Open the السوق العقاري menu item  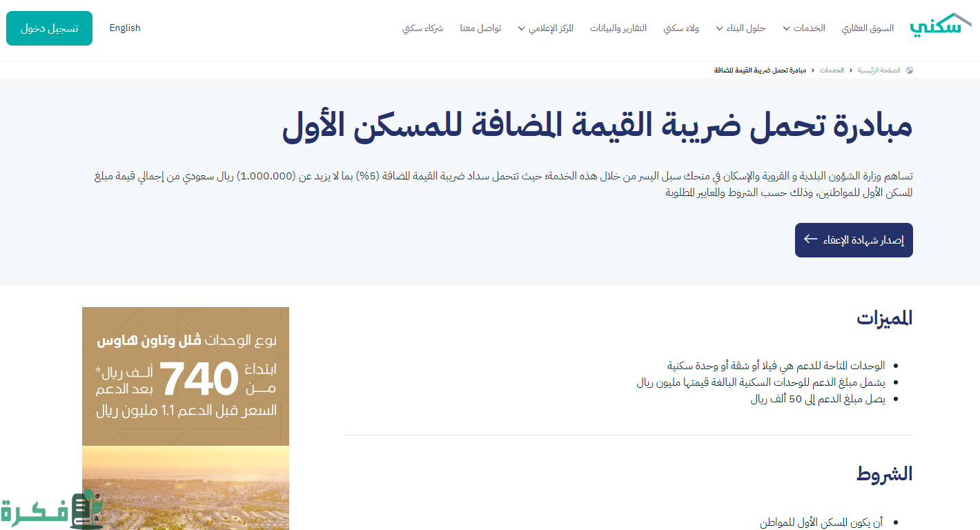tap(868, 28)
